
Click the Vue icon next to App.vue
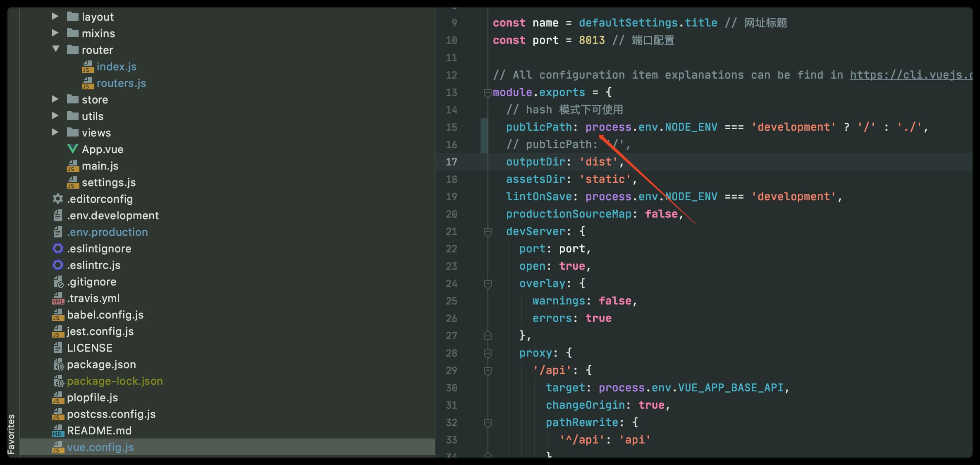(x=72, y=149)
